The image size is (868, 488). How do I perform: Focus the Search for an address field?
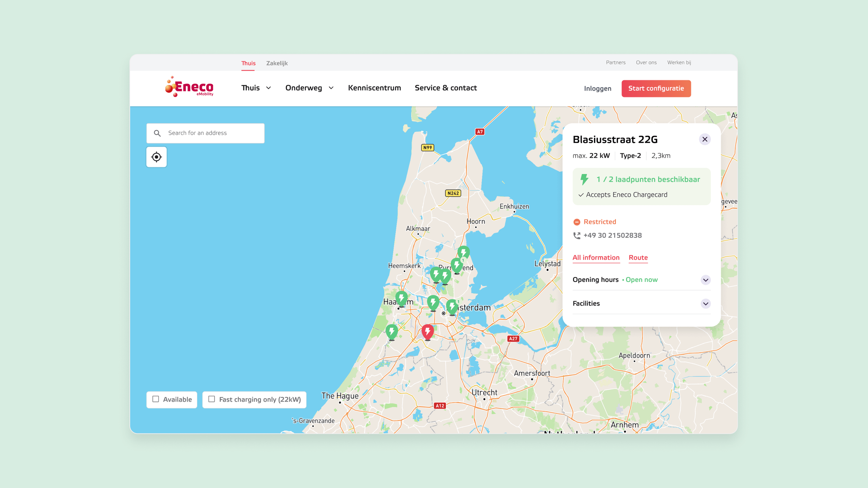tap(205, 133)
